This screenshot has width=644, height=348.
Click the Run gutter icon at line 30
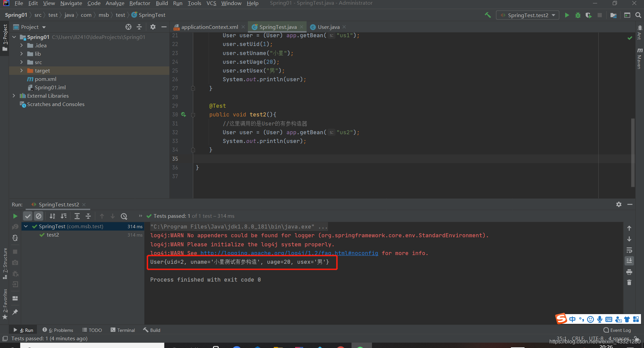[x=183, y=114]
